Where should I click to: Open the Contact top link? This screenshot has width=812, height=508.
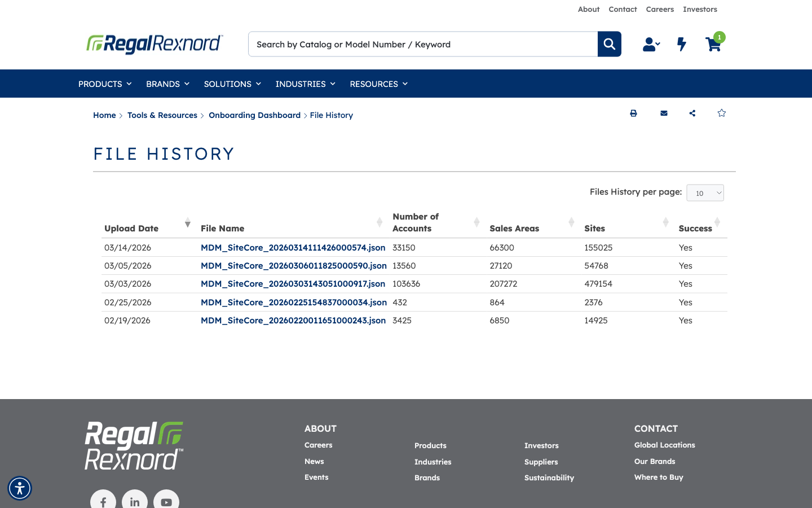pyautogui.click(x=623, y=9)
